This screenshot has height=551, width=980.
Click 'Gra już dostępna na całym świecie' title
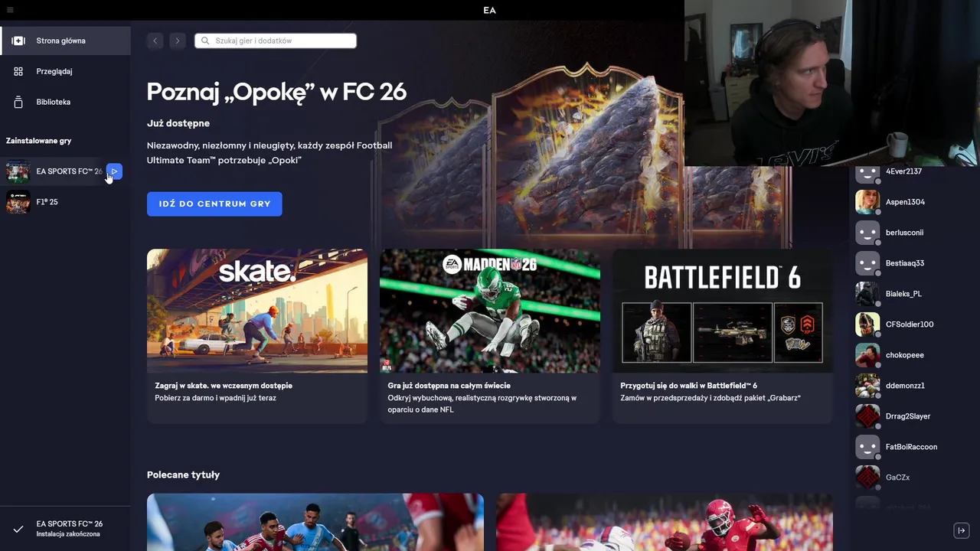[449, 386]
